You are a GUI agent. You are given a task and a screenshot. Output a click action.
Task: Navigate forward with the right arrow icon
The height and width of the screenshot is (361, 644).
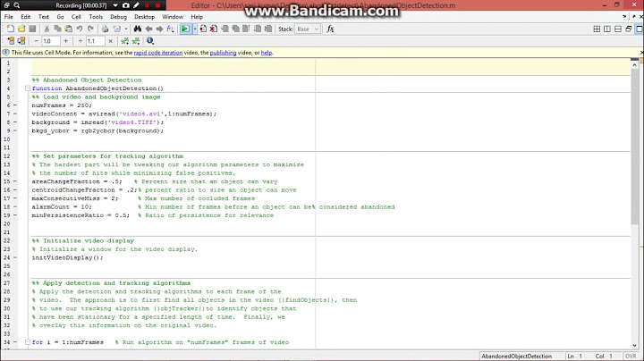pyautogui.click(x=159, y=29)
